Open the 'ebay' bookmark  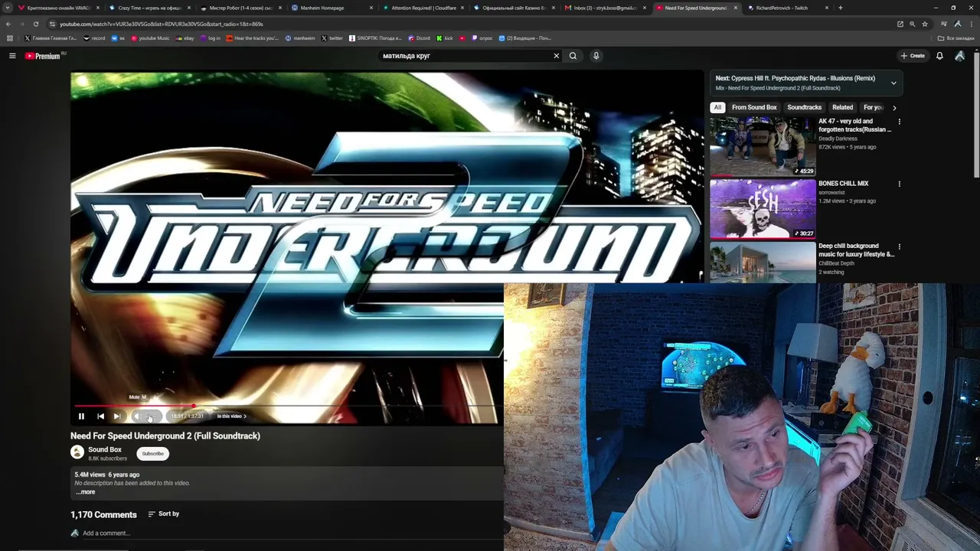(185, 38)
